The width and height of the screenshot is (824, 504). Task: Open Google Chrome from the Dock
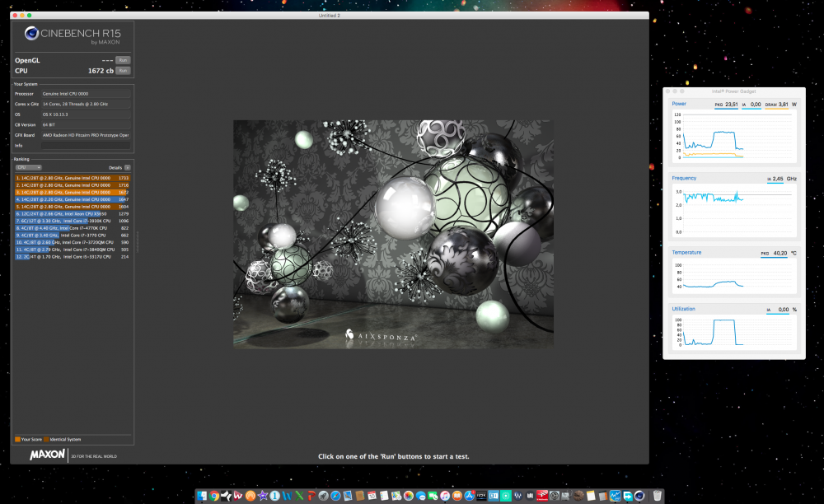click(x=214, y=496)
